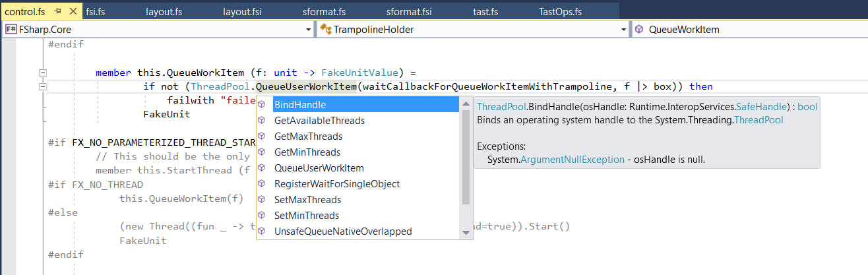Image resolution: width=868 pixels, height=275 pixels.
Task: Choose QueueUserWorkItem from the completion list
Action: [x=319, y=168]
